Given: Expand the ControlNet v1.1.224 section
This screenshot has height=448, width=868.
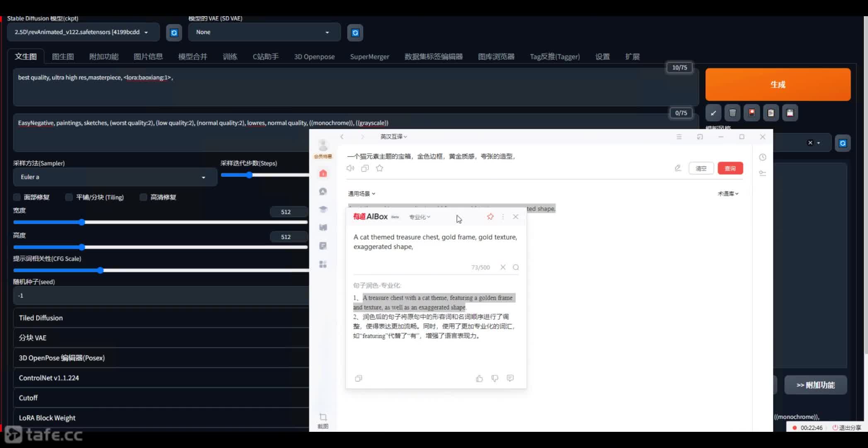Looking at the screenshot, I should 161,378.
